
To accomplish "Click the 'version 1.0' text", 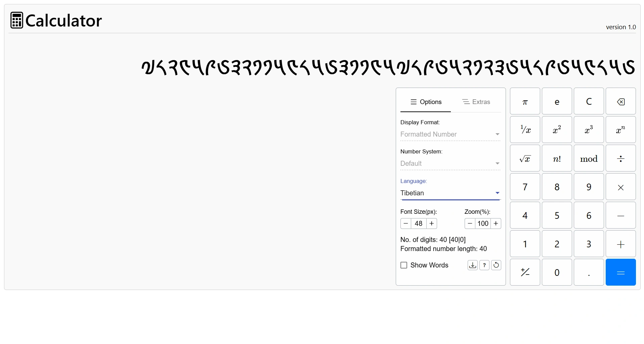I will tap(621, 27).
